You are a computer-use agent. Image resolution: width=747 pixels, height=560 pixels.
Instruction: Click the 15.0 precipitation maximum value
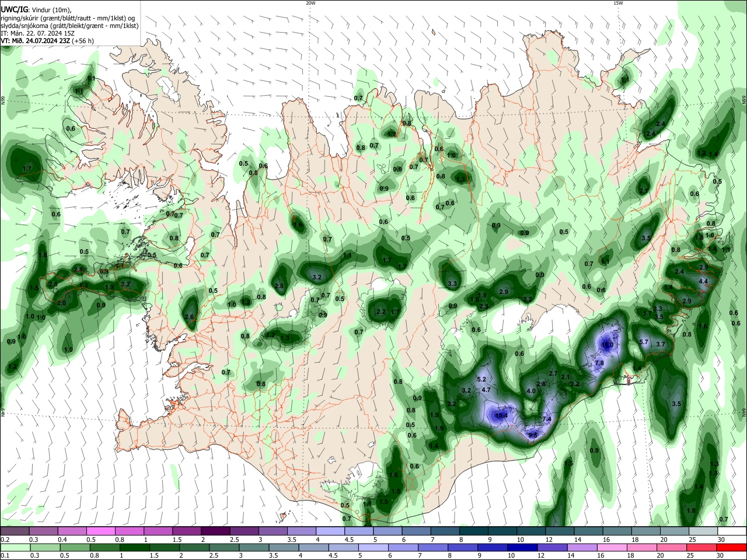coord(608,345)
